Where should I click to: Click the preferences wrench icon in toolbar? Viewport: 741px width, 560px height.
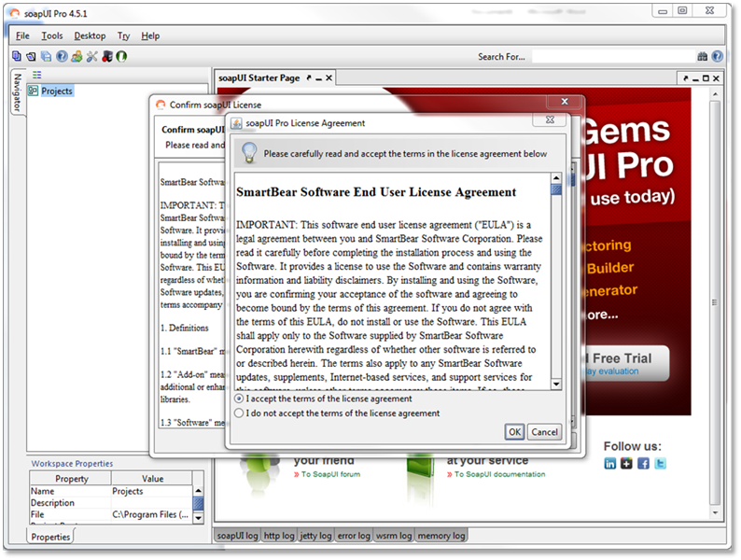91,56
